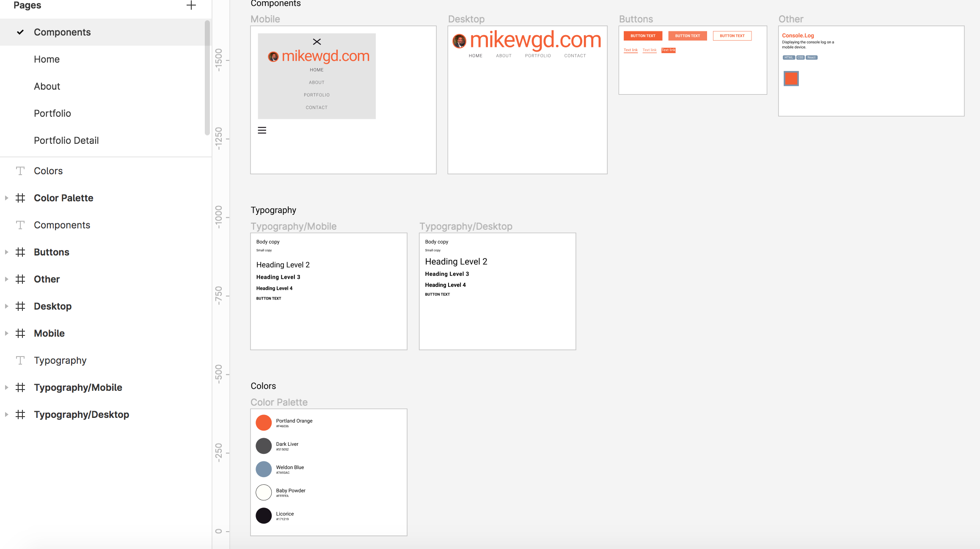980x549 pixels.
Task: Click the frame icon beside Mobile layer
Action: point(20,333)
